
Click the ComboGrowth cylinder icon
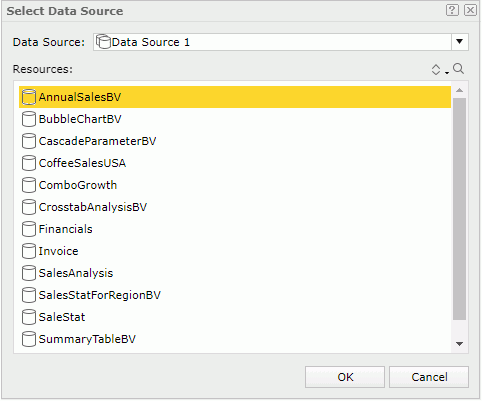click(29, 185)
